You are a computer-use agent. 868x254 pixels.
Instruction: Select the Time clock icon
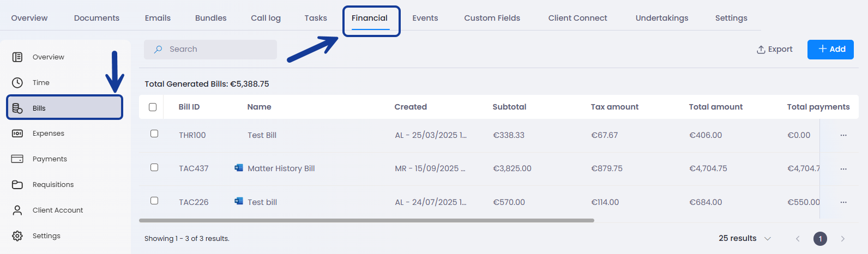17,82
